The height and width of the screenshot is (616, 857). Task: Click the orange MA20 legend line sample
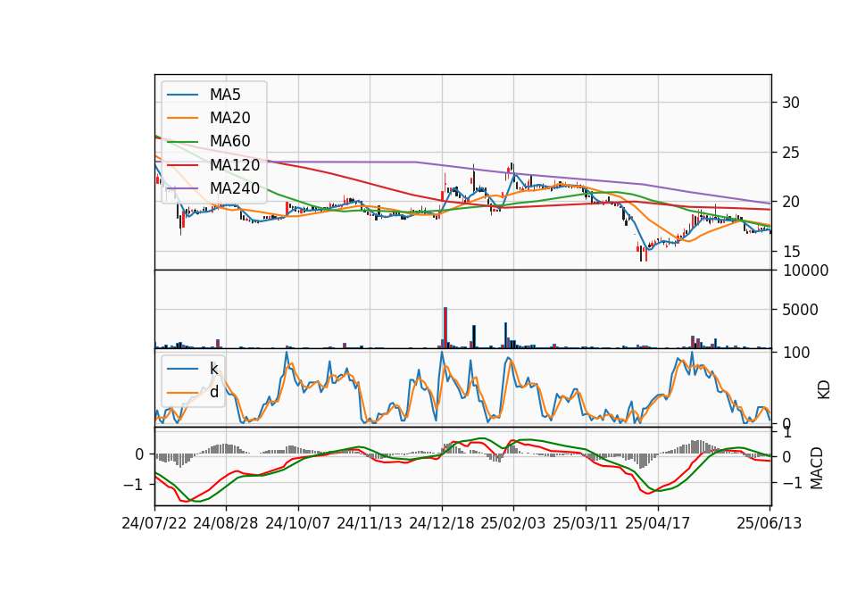coord(182,118)
